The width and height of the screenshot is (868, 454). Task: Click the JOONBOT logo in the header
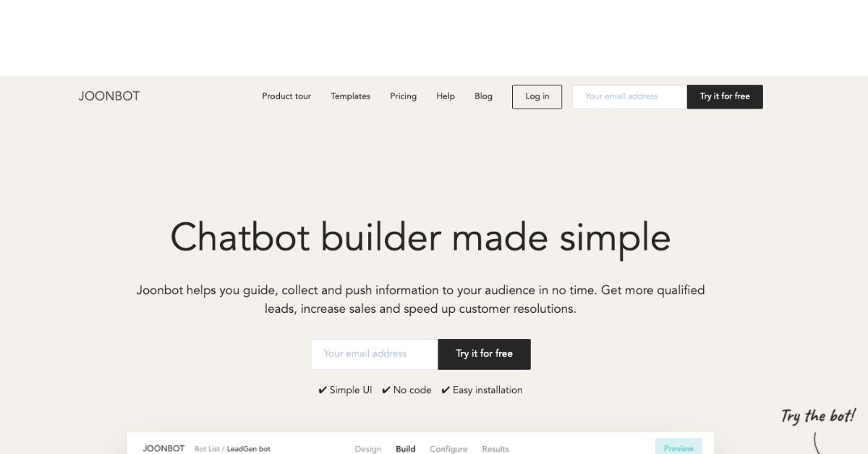(x=109, y=96)
